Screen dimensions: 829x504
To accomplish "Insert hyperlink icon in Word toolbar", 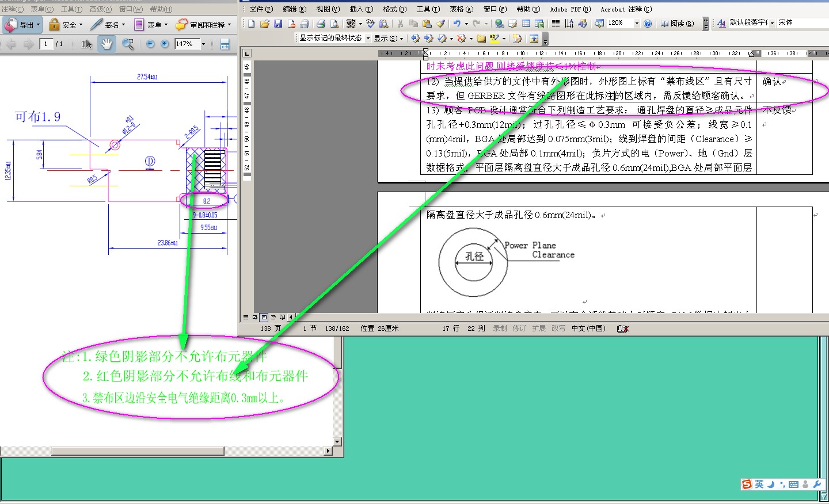I will tap(499, 24).
